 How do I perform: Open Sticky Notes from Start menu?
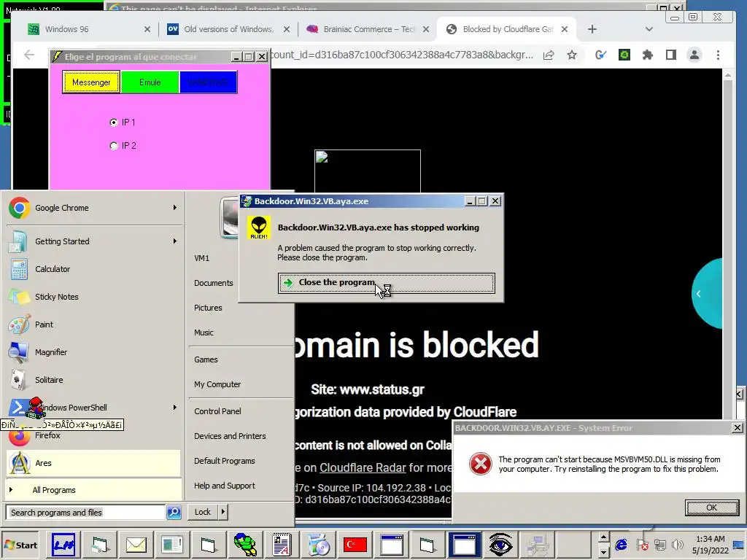(x=94, y=297)
